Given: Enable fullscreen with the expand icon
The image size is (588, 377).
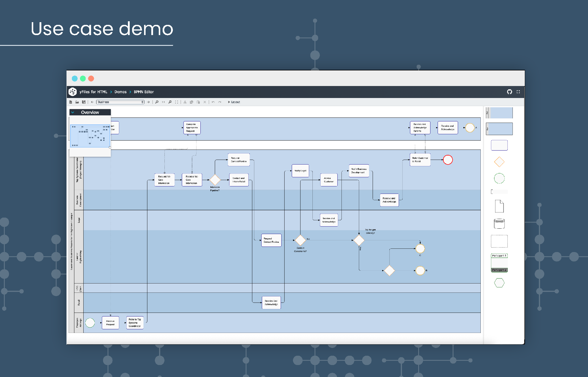Looking at the screenshot, I should coord(518,92).
